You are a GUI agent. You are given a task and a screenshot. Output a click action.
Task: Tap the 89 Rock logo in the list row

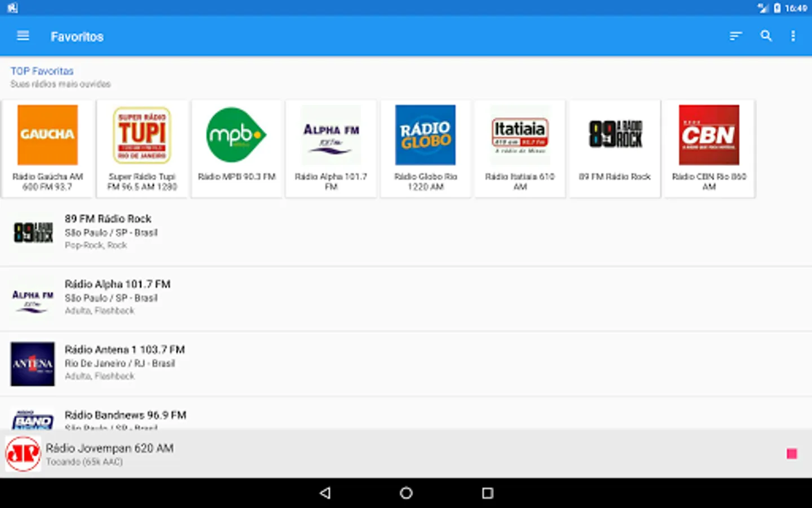[x=33, y=233]
